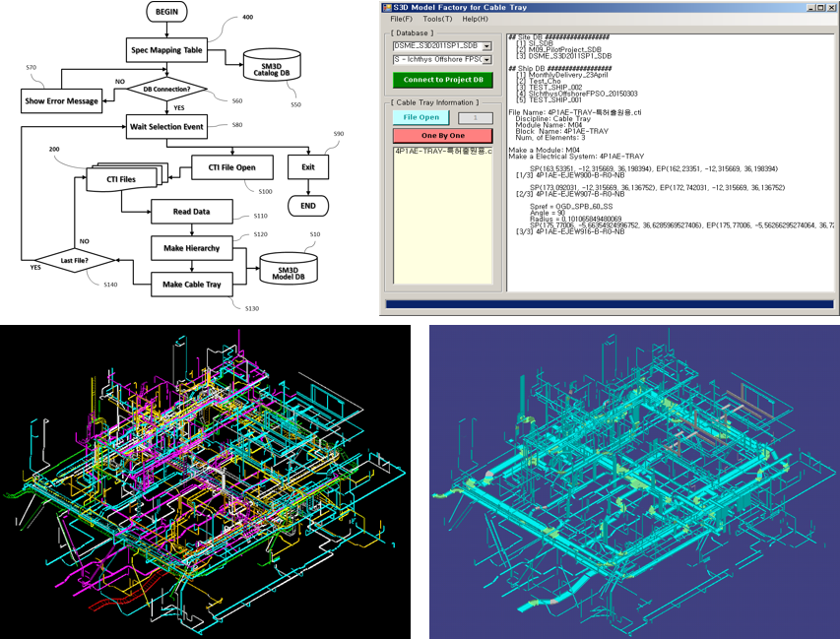This screenshot has width=840, height=639.
Task: Minimize the S3D Model Factory window
Action: tap(808, 7)
